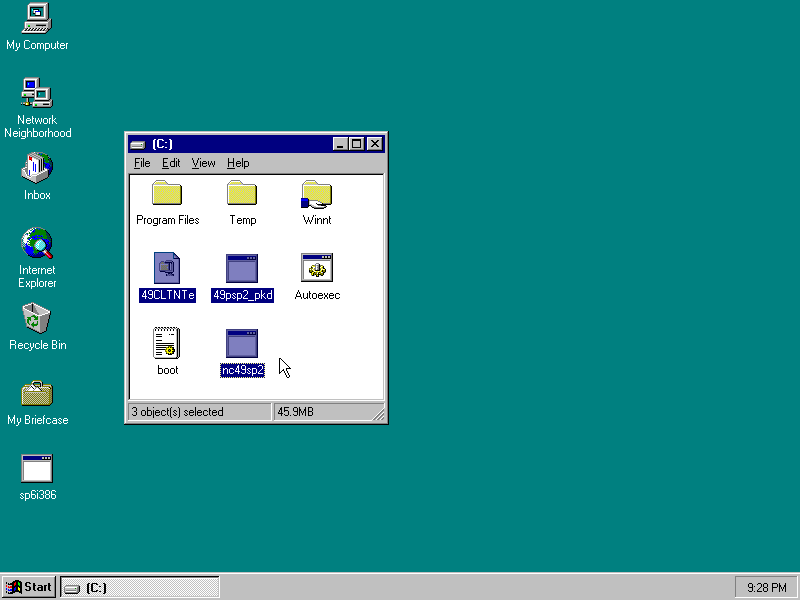The width and height of the screenshot is (800, 600).
Task: Click the '3 object(s) selected' status text
Action: pos(178,412)
